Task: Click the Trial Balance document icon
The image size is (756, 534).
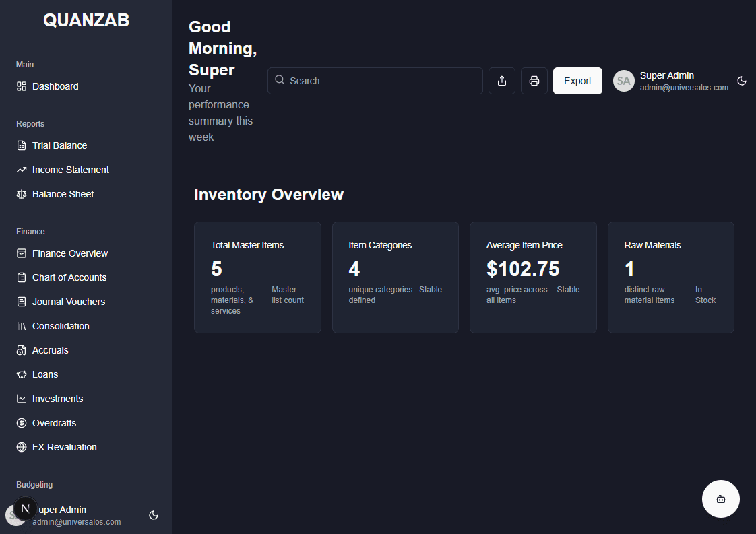Action: 21,145
